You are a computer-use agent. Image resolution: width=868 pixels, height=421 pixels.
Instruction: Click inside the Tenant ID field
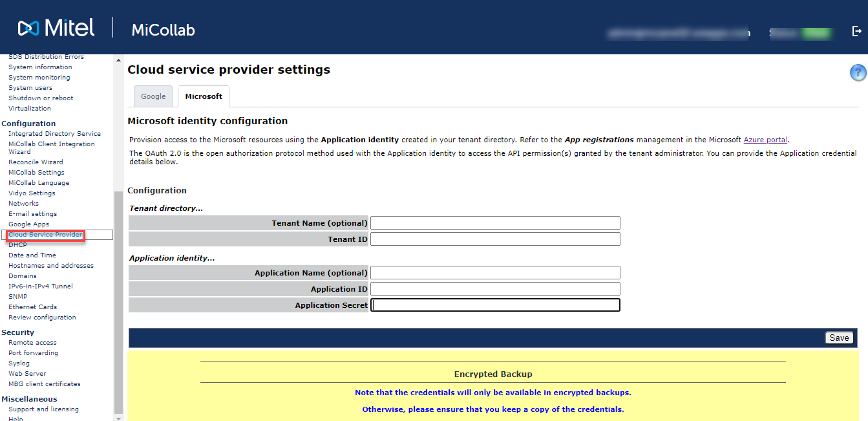[x=495, y=239]
